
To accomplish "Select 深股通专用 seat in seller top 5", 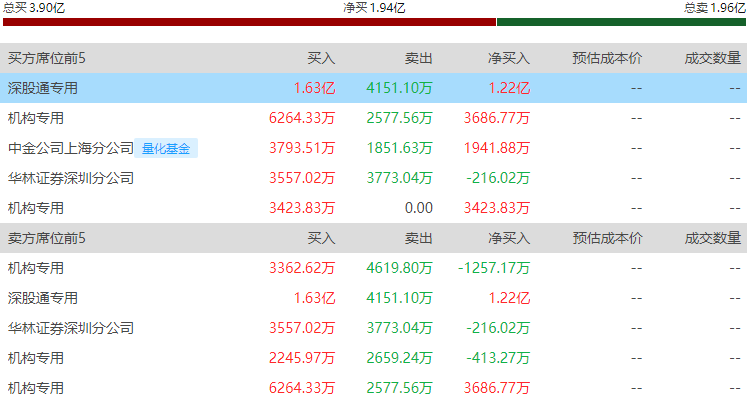I will pos(43,298).
